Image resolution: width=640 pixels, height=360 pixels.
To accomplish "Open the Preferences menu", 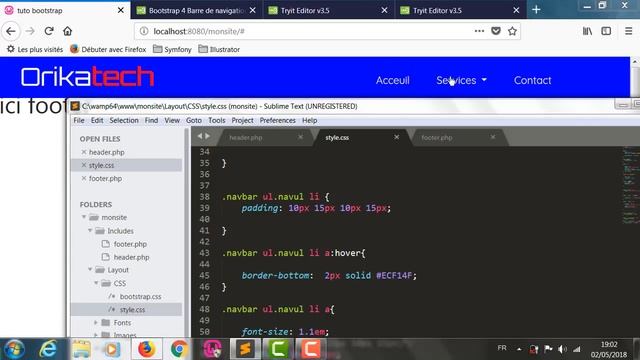I will click(x=278, y=120).
